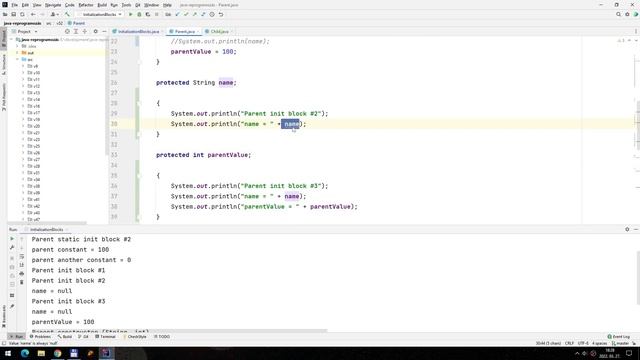
Task: Hide the Project panel with minus icon
Action: point(104,31)
